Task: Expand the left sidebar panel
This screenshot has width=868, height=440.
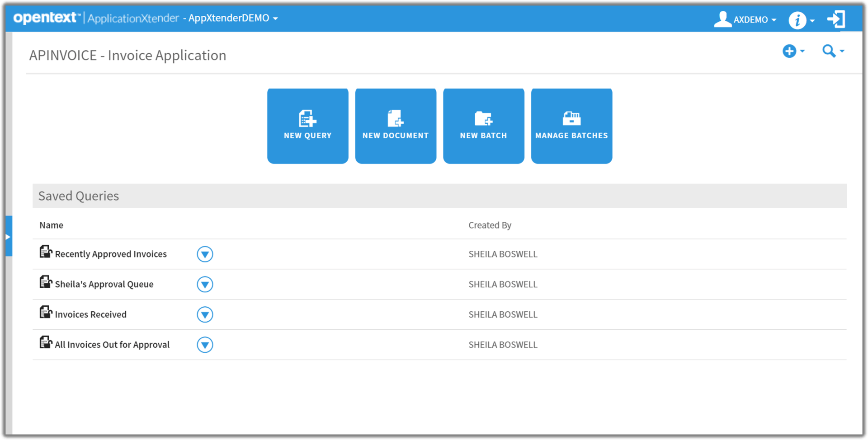Action: click(9, 236)
